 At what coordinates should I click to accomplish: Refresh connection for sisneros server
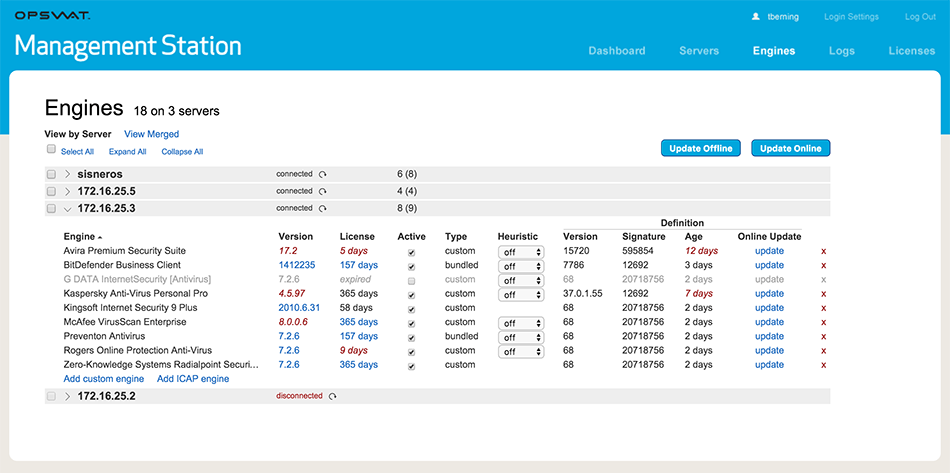[323, 174]
